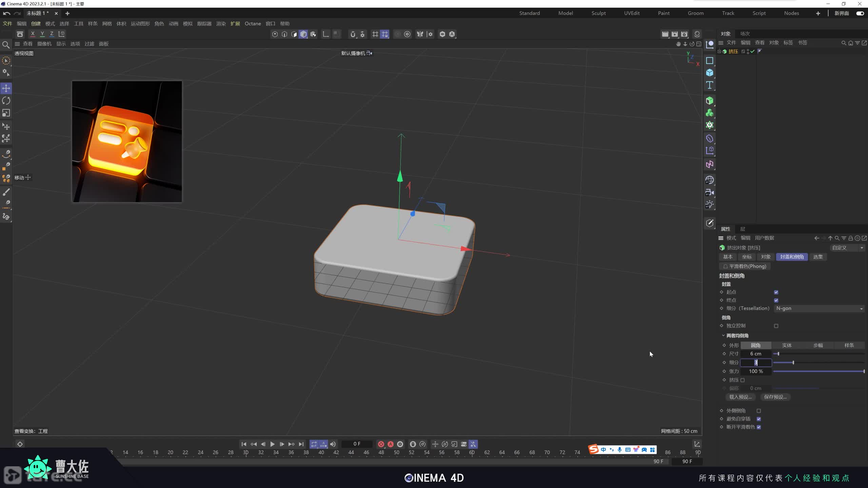Open the 运动图形 menu

[x=140, y=24]
